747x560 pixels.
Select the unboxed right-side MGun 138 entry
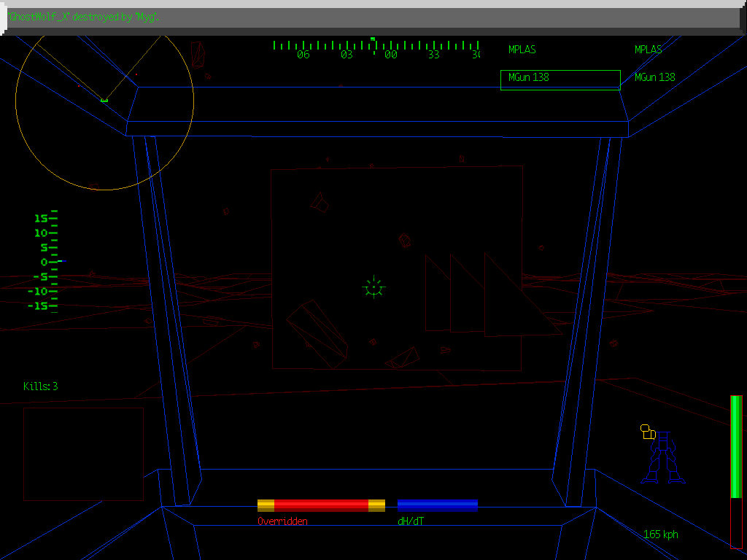pyautogui.click(x=654, y=77)
